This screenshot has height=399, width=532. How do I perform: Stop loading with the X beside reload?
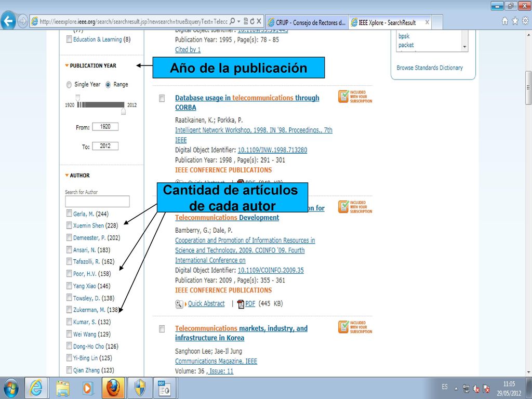pos(259,21)
